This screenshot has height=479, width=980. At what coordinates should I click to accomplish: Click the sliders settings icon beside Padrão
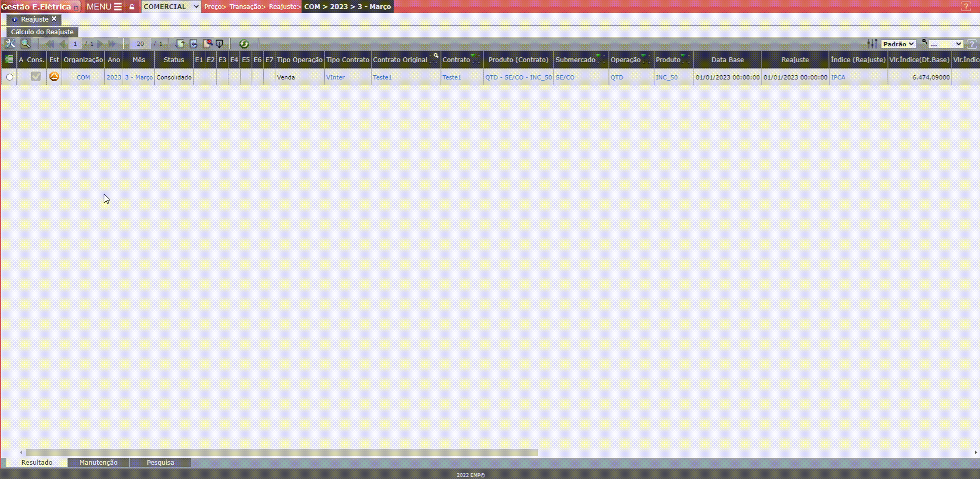(872, 44)
